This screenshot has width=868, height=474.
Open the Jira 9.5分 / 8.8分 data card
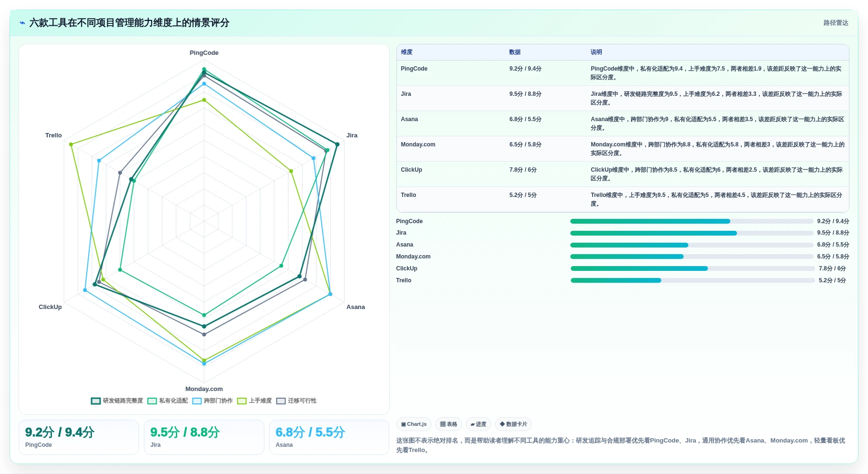204,437
